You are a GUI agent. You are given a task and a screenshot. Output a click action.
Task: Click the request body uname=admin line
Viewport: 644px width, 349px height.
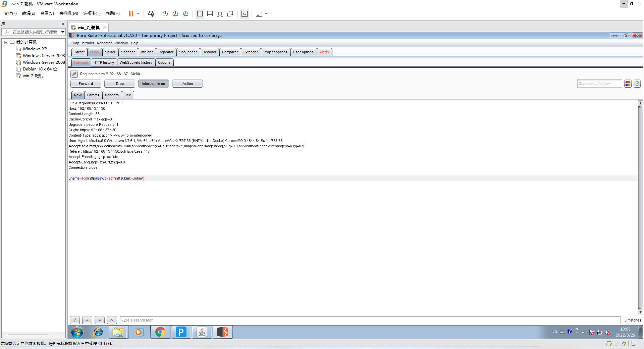[106, 178]
